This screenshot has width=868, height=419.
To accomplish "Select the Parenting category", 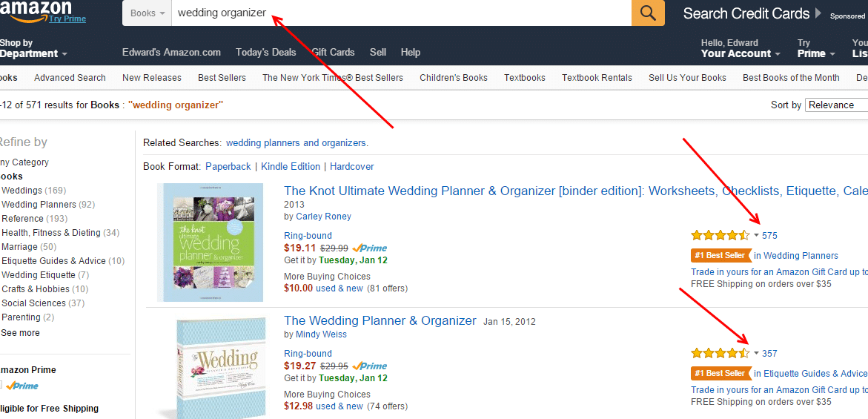I will tap(21, 317).
